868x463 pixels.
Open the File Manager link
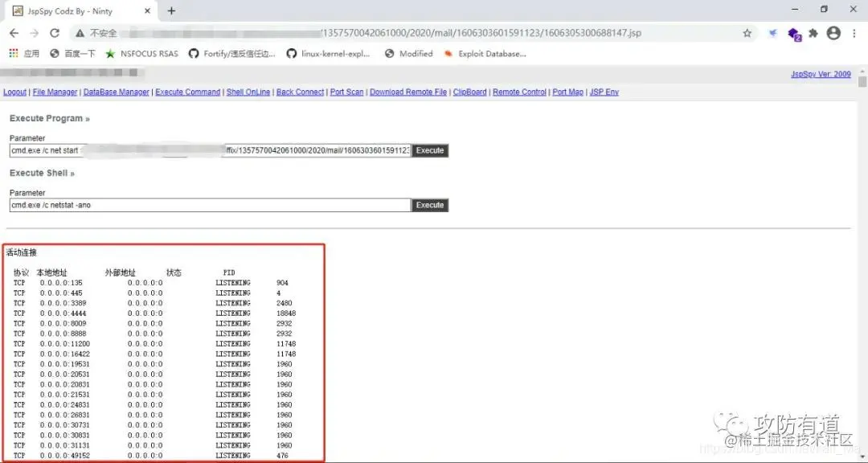tap(55, 92)
